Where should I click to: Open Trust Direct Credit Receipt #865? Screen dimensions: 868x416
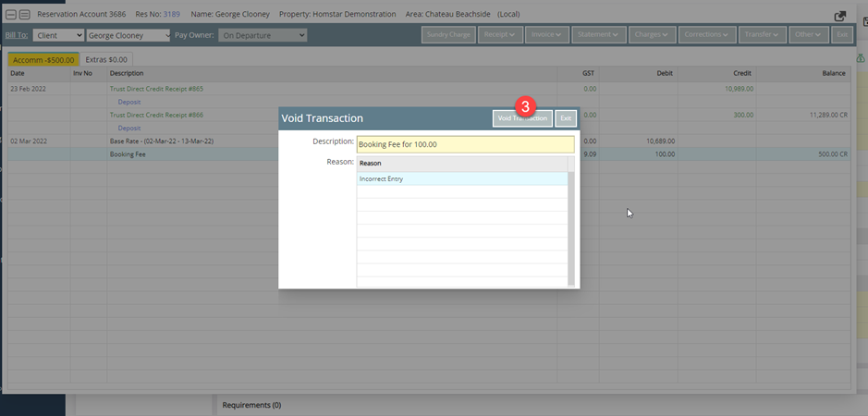[x=156, y=89]
